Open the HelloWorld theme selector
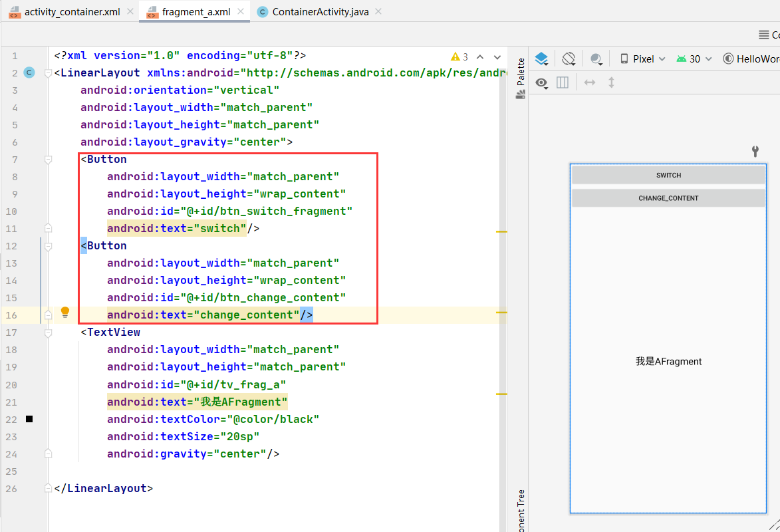780x532 pixels. pyautogui.click(x=751, y=59)
